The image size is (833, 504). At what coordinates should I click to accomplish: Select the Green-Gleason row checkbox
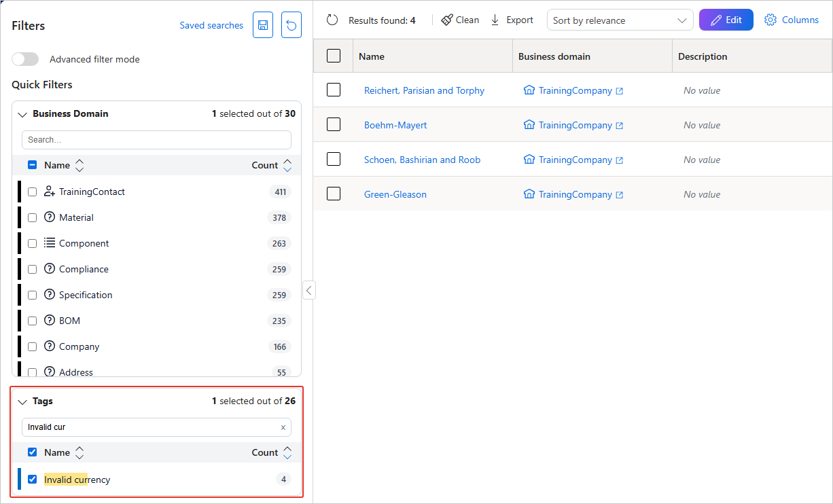(x=334, y=194)
